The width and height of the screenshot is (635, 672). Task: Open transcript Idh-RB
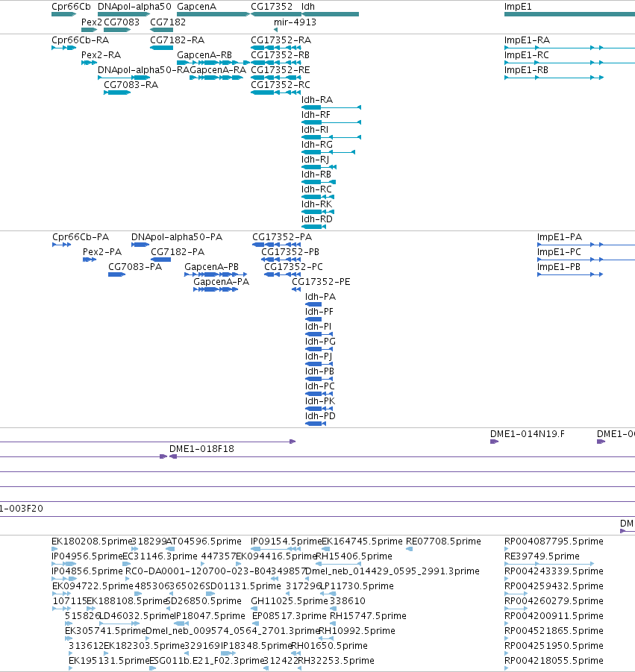[x=316, y=175]
